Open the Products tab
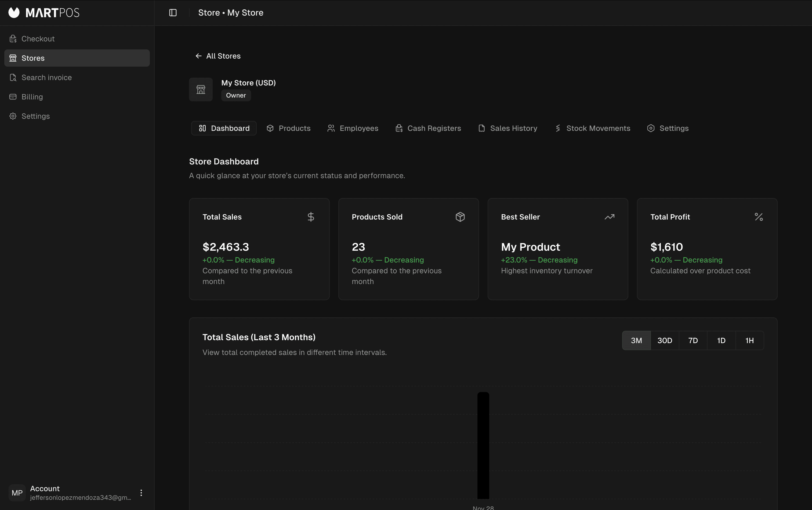The width and height of the screenshot is (812, 510). coord(289,128)
